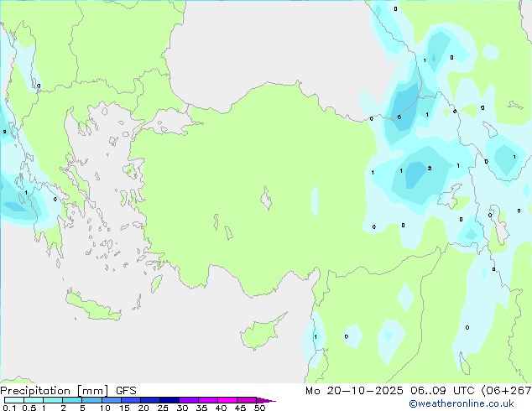Click the '0.1' legend value
Image resolution: width=532 pixels, height=411 pixels.
tap(9, 408)
